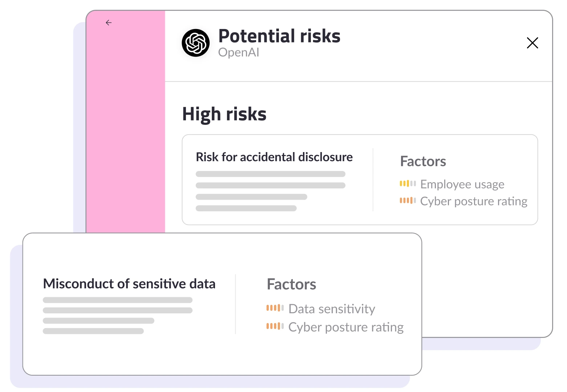Open the Risk for accidental disclosure card

360,180
